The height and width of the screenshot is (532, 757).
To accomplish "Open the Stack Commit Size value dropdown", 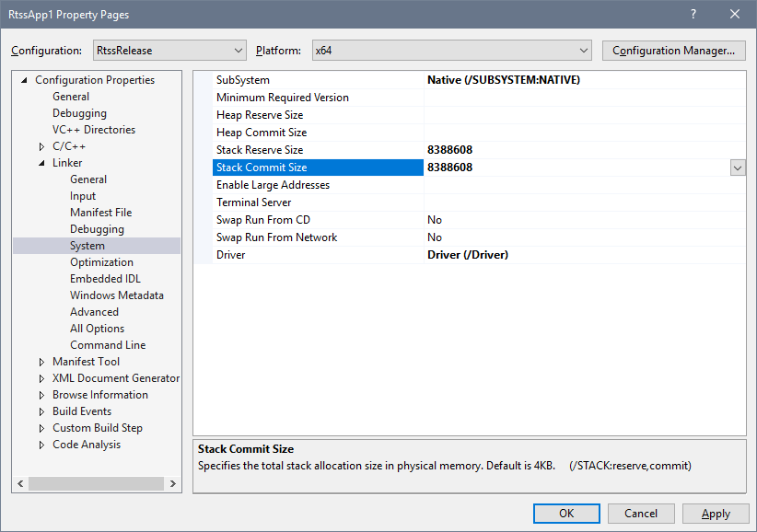I will 737,168.
